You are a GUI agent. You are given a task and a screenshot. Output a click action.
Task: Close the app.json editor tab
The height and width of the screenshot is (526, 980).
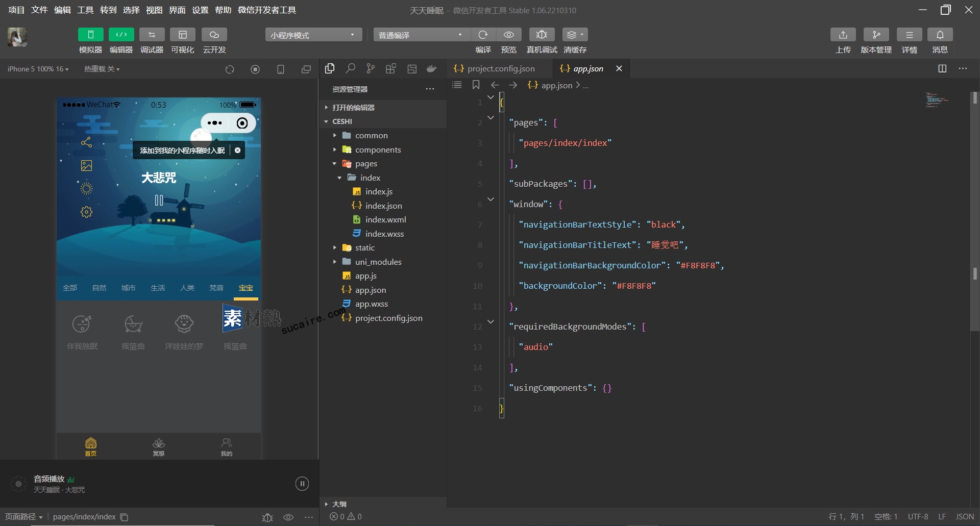[619, 68]
